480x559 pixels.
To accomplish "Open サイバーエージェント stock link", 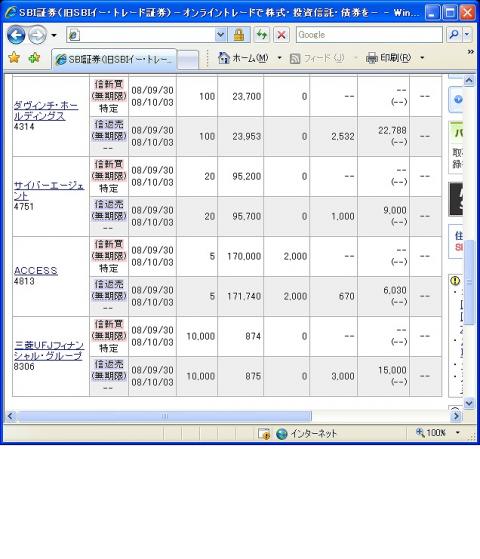I will 49,191.
